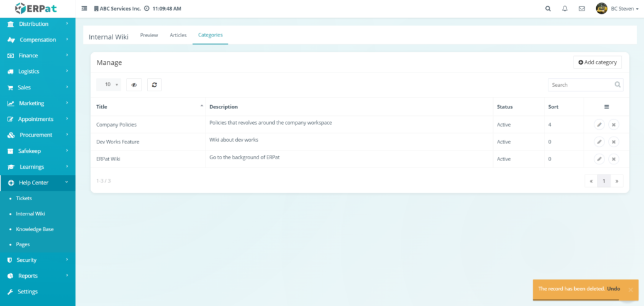Viewport: 644px width, 306px height.
Task: Sort by Title column header
Action: click(x=148, y=107)
